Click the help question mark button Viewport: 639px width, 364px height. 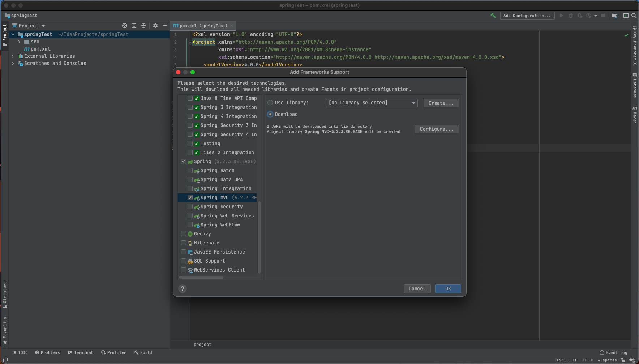[x=183, y=289]
